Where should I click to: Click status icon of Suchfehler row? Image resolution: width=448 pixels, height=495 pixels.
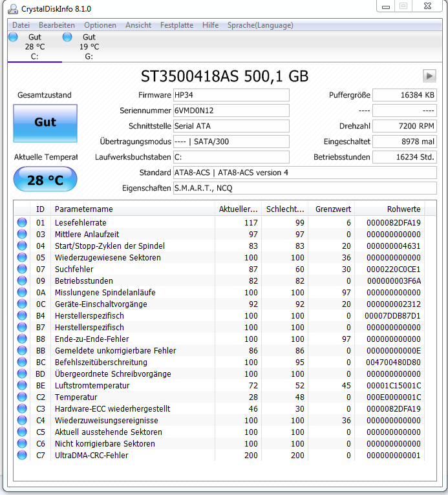pyautogui.click(x=22, y=269)
